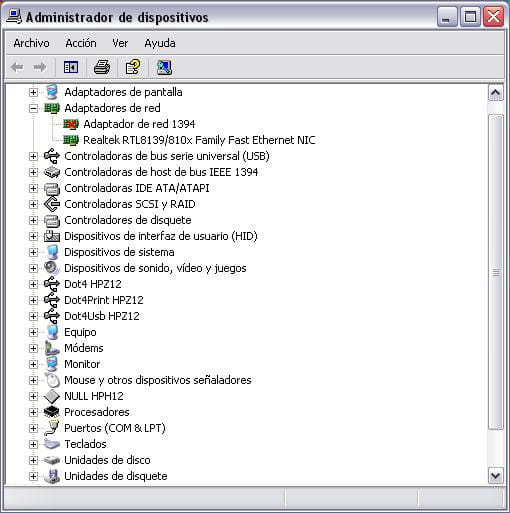The width and height of the screenshot is (510, 513).
Task: Click the scan for hardware changes icon
Action: (164, 67)
